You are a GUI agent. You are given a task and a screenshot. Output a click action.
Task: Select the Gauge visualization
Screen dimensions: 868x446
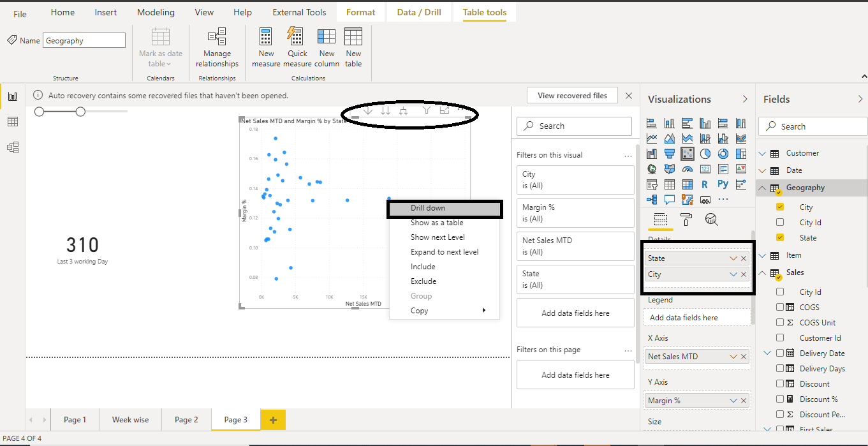(x=688, y=169)
